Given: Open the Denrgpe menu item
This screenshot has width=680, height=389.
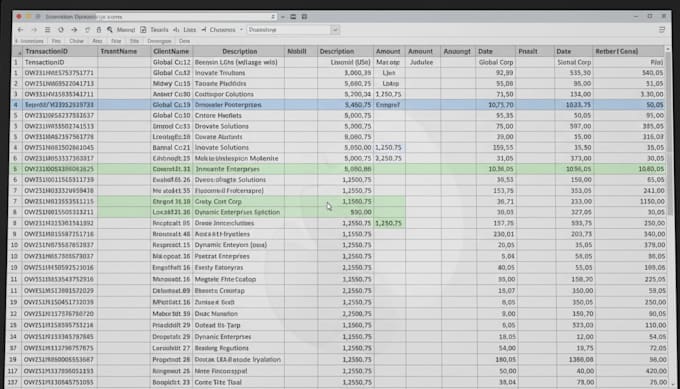Looking at the screenshot, I should (159, 41).
